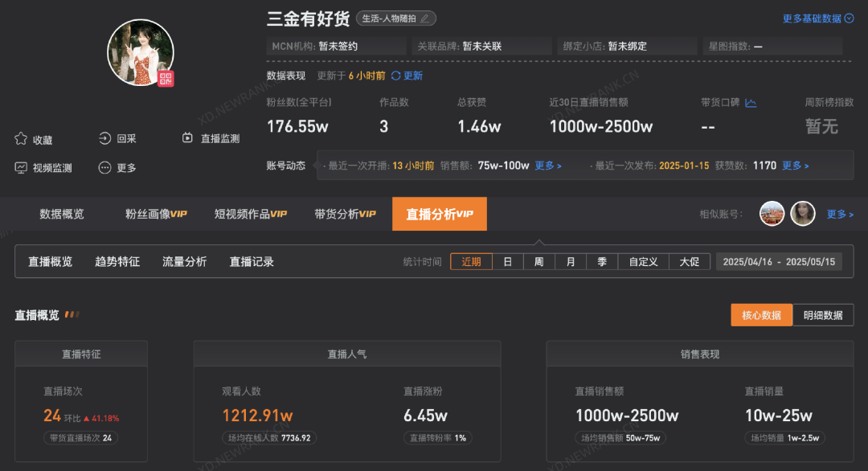This screenshot has height=471, width=868.
Task: Click the 收藏 star icon
Action: tap(21, 139)
